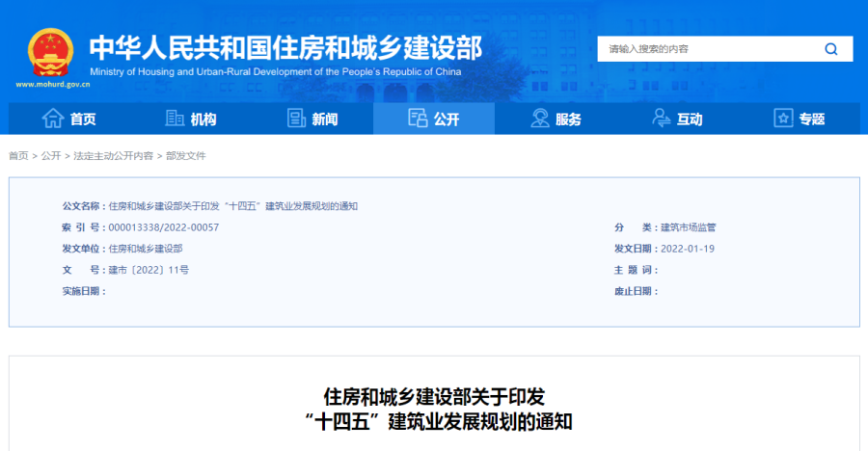Go to 部发文件 in the breadcrumb
868x451 pixels.
pyautogui.click(x=186, y=156)
